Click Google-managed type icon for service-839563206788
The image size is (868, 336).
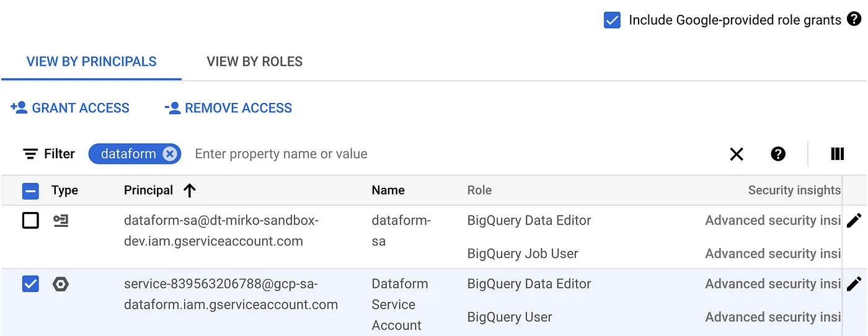(61, 284)
